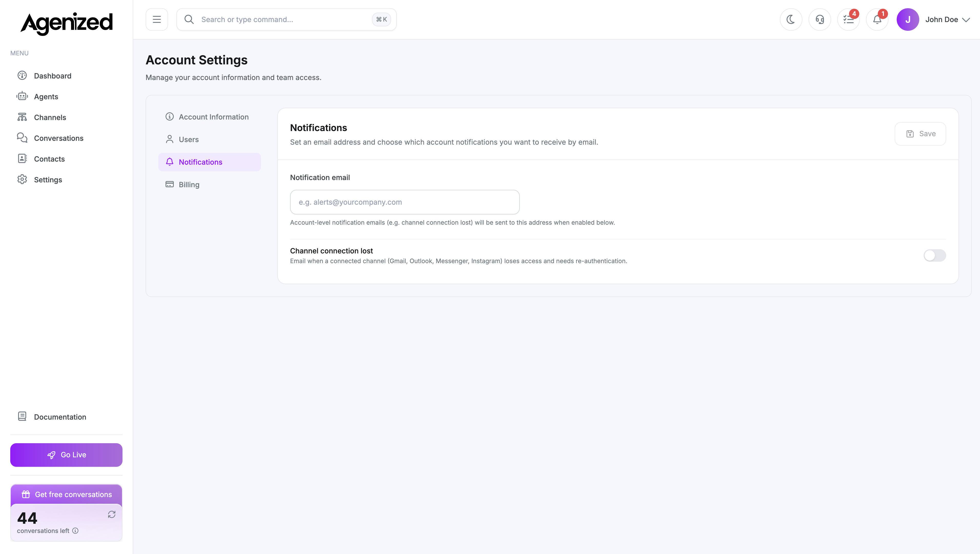Go to Channels menu item
Image resolution: width=980 pixels, height=554 pixels.
point(66,117)
